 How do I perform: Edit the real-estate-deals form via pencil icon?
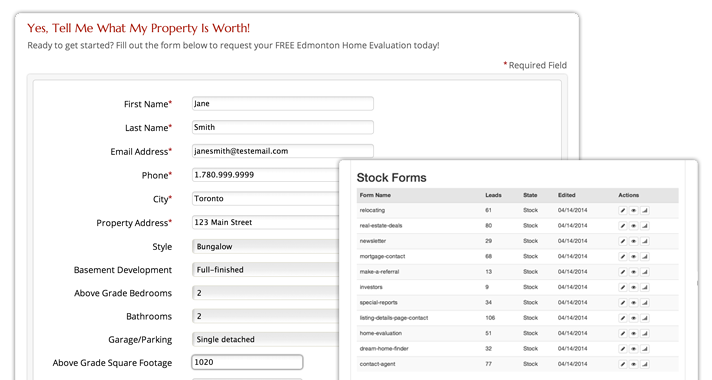pos(623,226)
